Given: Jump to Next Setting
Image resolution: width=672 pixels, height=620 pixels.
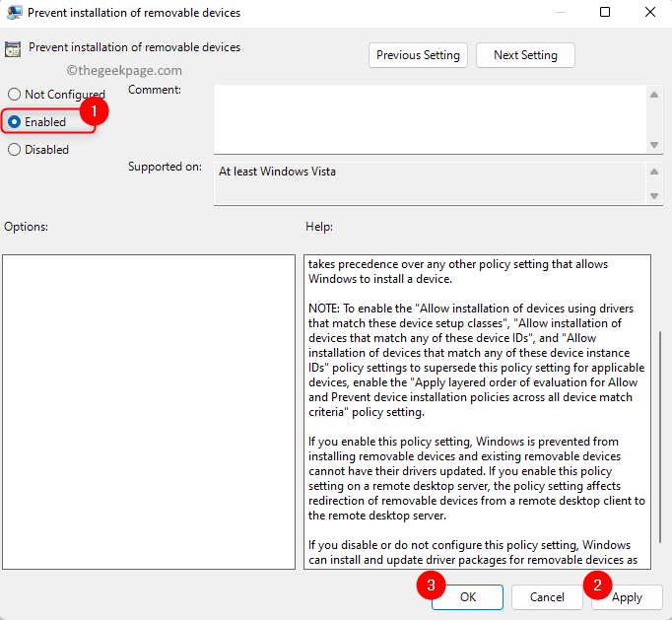Looking at the screenshot, I should 525,55.
